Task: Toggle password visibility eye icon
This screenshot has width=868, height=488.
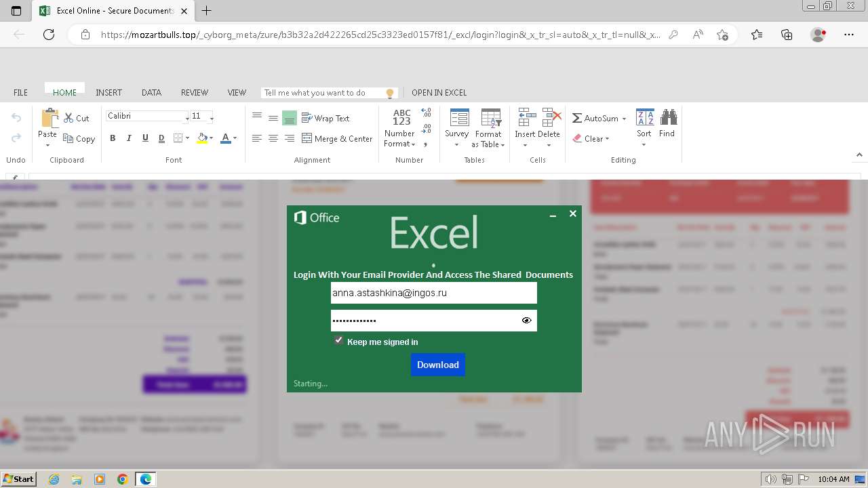Action: (x=527, y=320)
